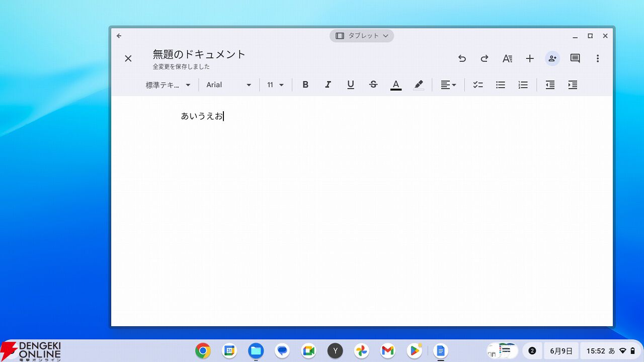Click the redo arrow icon
This screenshot has height=362, width=644.
tap(485, 58)
